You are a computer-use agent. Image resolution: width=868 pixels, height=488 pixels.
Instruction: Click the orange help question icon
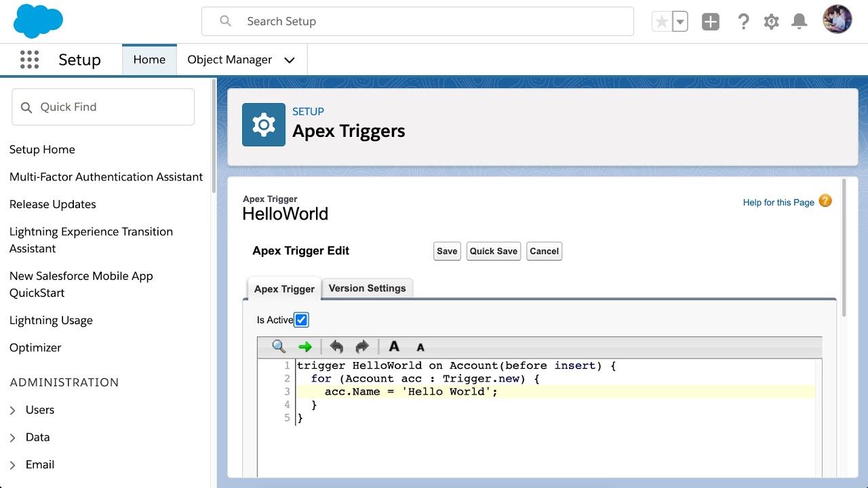[x=825, y=201]
